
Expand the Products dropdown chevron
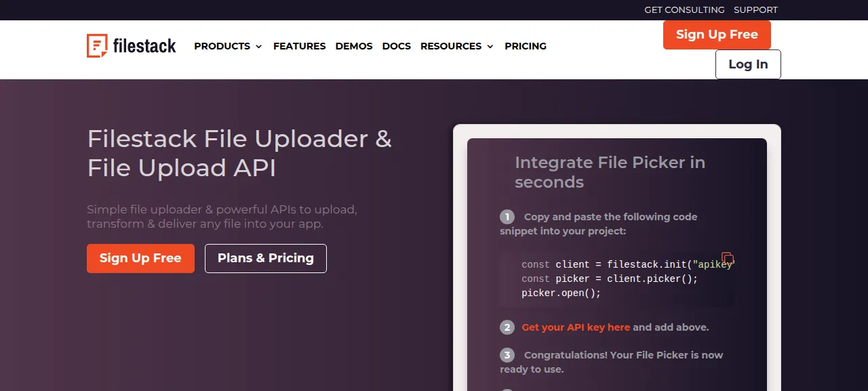(x=258, y=47)
